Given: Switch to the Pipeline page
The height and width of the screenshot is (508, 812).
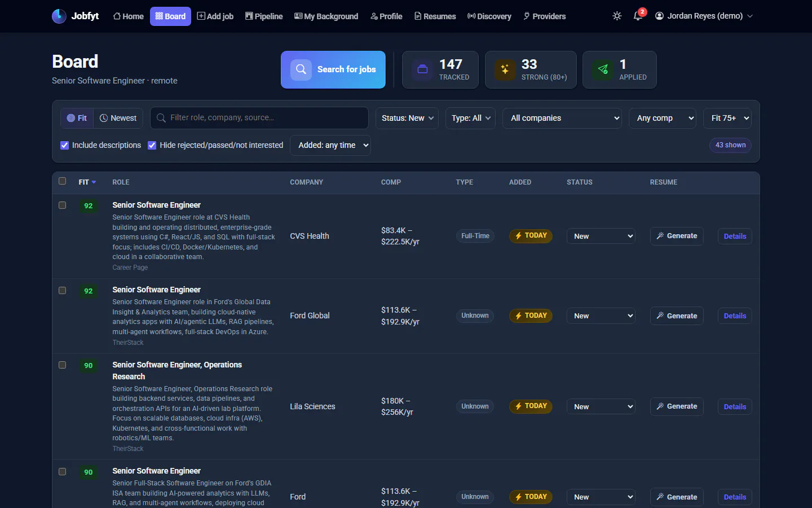Looking at the screenshot, I should [264, 16].
